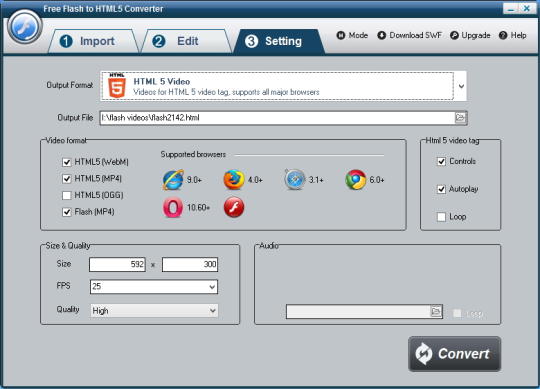The width and height of the screenshot is (540, 389).
Task: Click 'Free Flash to HTML5 Converter' title
Action: (103, 9)
